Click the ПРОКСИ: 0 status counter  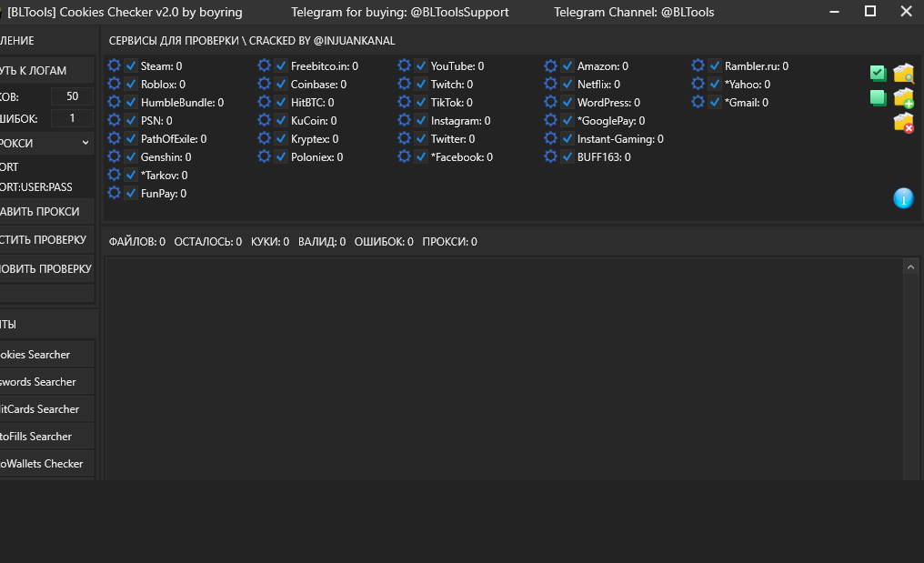(x=449, y=242)
